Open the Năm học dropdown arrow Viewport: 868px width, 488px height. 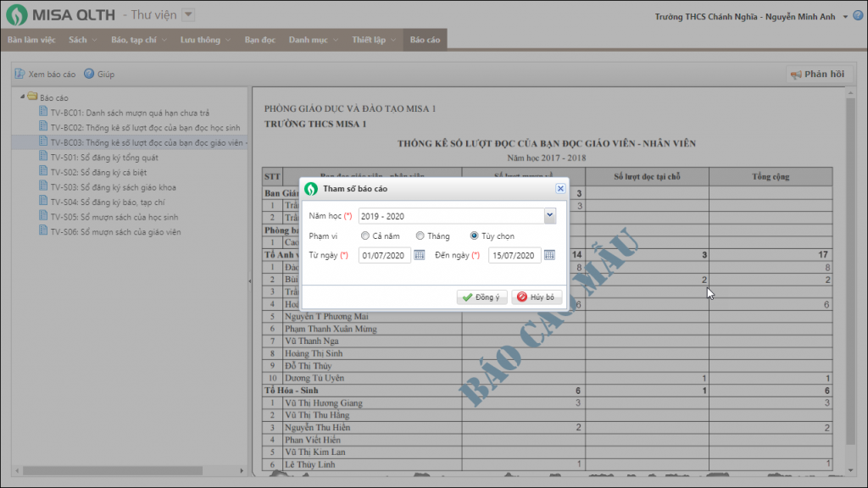pos(549,216)
